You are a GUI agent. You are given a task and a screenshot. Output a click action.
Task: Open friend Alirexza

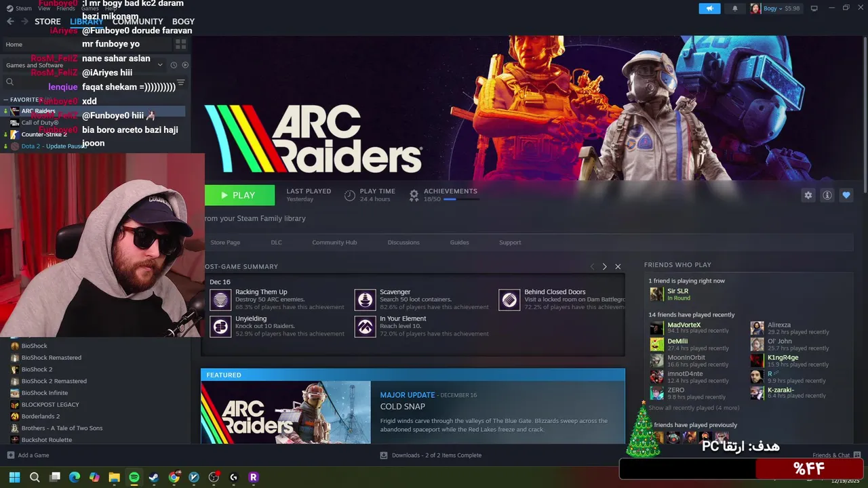pos(779,325)
